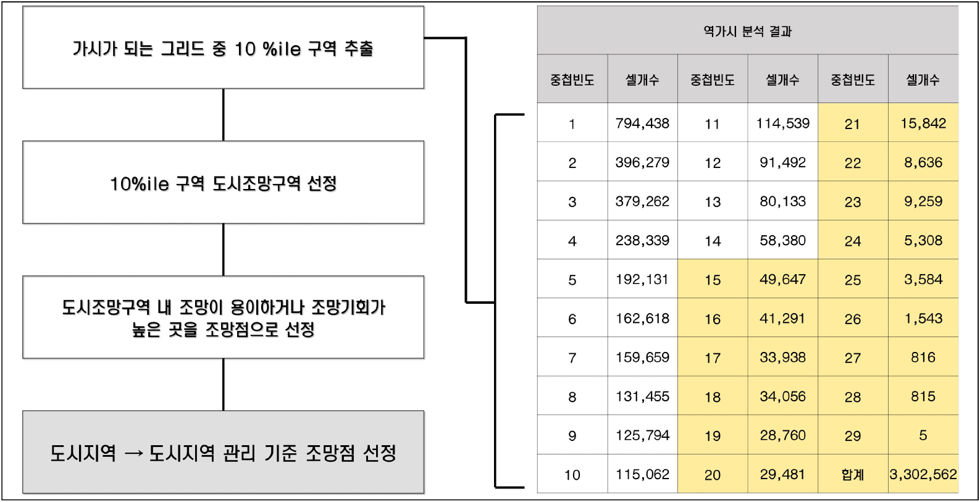Select the gray '도시지역 관리 기준 조망점 선정' box
The width and height of the screenshot is (980, 502).
223,452
